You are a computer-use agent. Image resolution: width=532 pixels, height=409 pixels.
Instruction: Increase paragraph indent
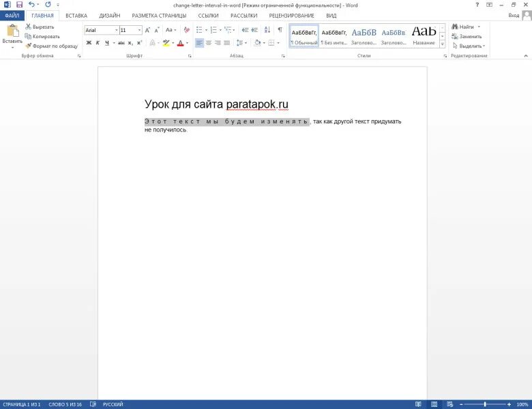click(254, 30)
